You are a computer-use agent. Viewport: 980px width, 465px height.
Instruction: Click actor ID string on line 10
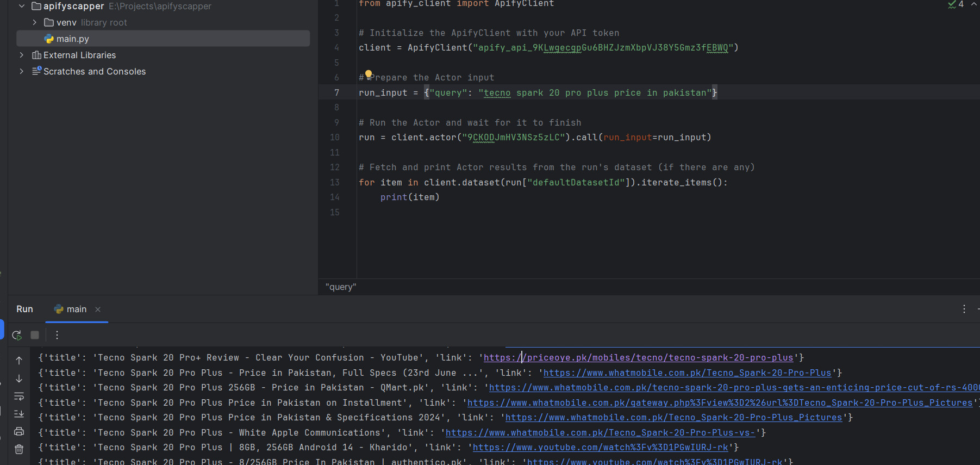click(514, 138)
